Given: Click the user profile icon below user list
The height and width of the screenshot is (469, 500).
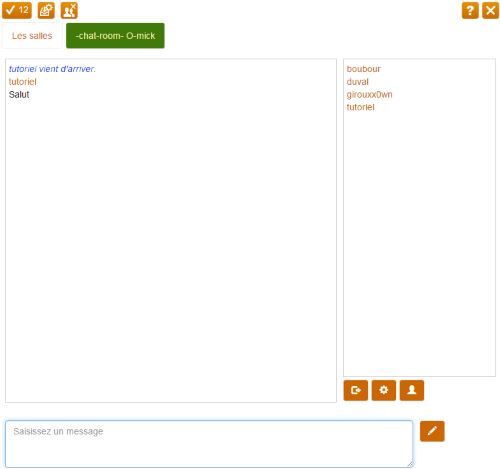Looking at the screenshot, I should (x=412, y=390).
